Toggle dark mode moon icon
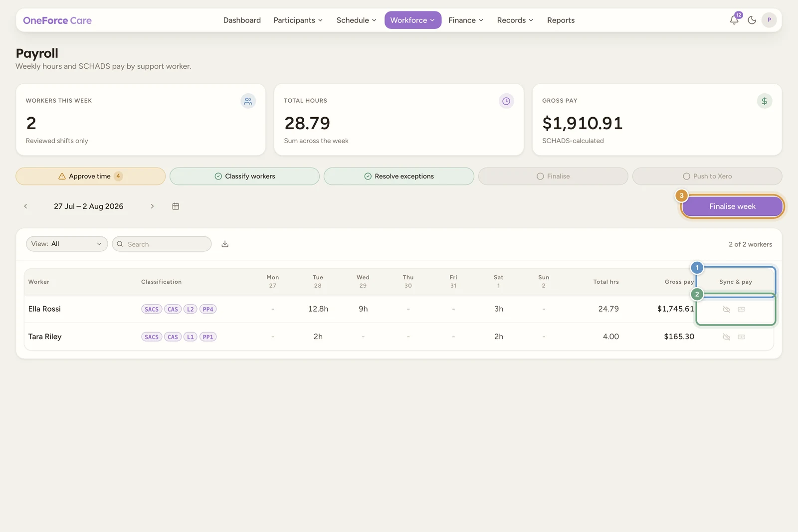 click(752, 20)
